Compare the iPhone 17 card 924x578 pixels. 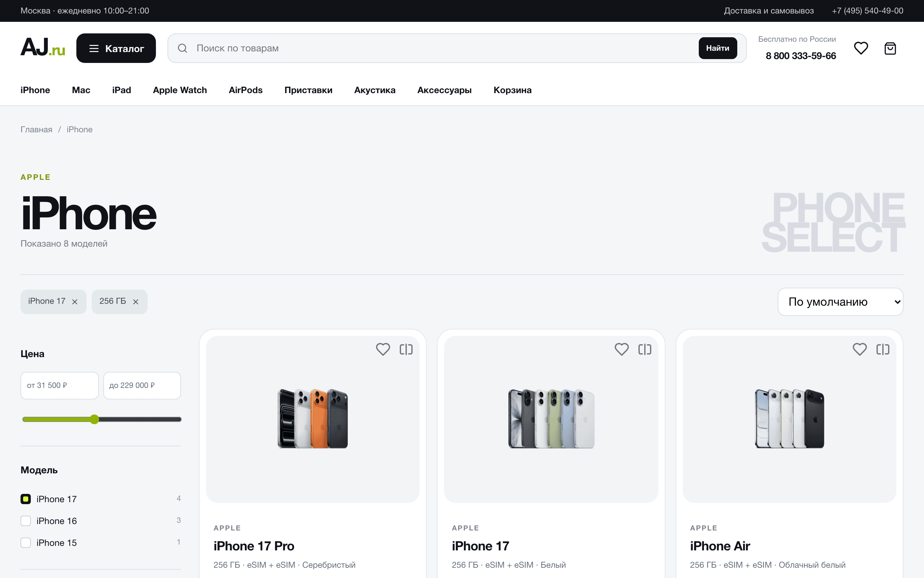645,349
